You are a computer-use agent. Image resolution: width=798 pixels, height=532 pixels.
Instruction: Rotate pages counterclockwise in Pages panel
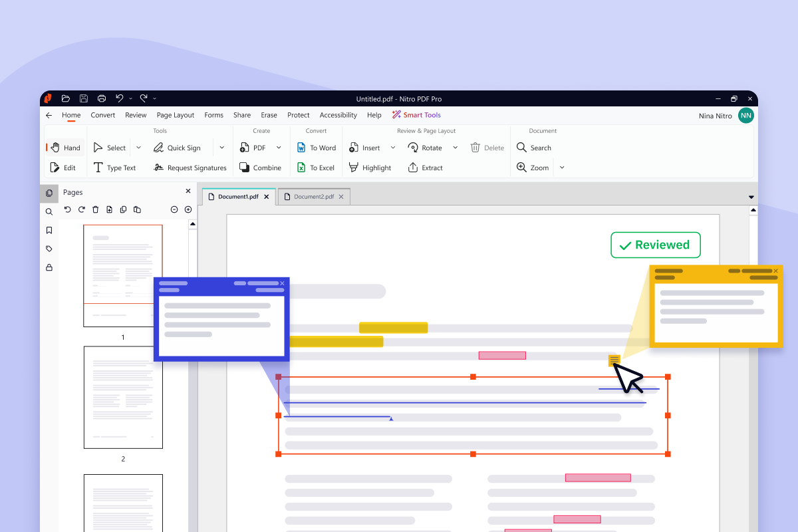(67, 209)
